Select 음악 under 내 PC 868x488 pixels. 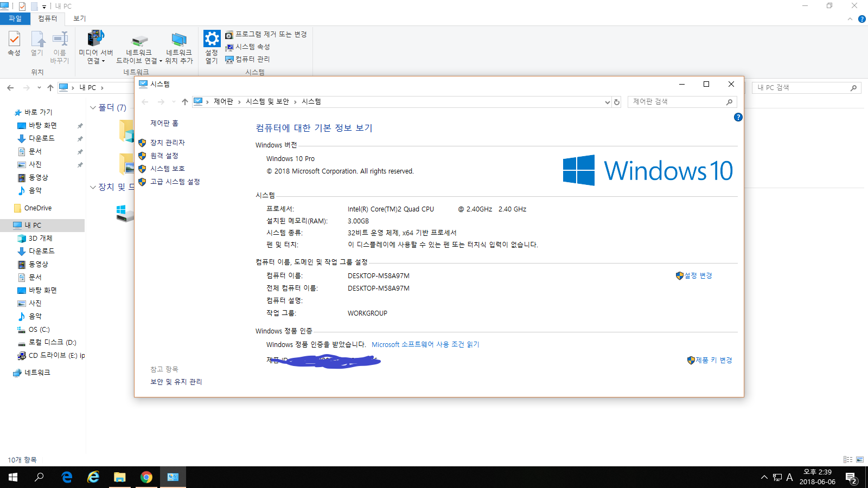35,316
